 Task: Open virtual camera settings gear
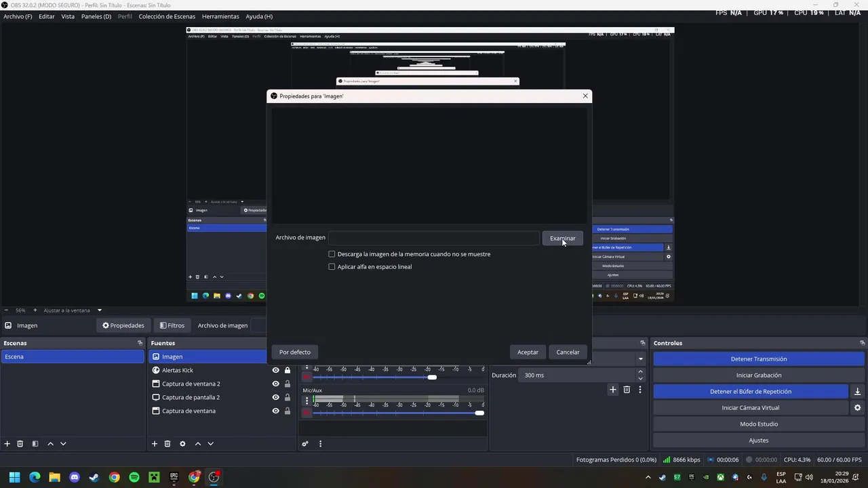point(857,408)
